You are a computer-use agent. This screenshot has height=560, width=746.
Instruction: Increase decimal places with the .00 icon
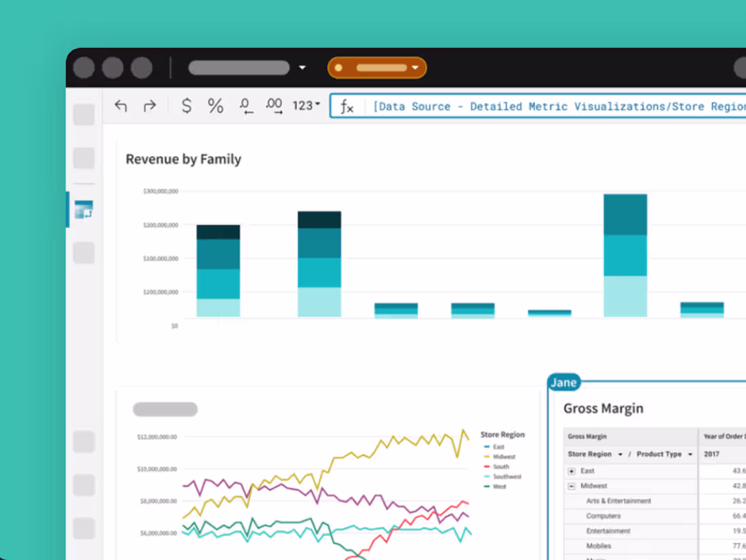tap(274, 106)
